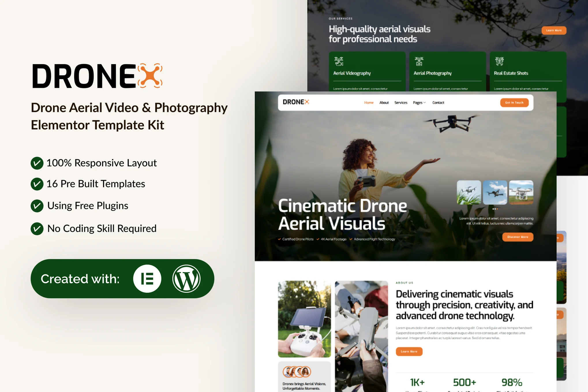Click the DRONEX logo in navbar
588x392 pixels.
tap(296, 102)
